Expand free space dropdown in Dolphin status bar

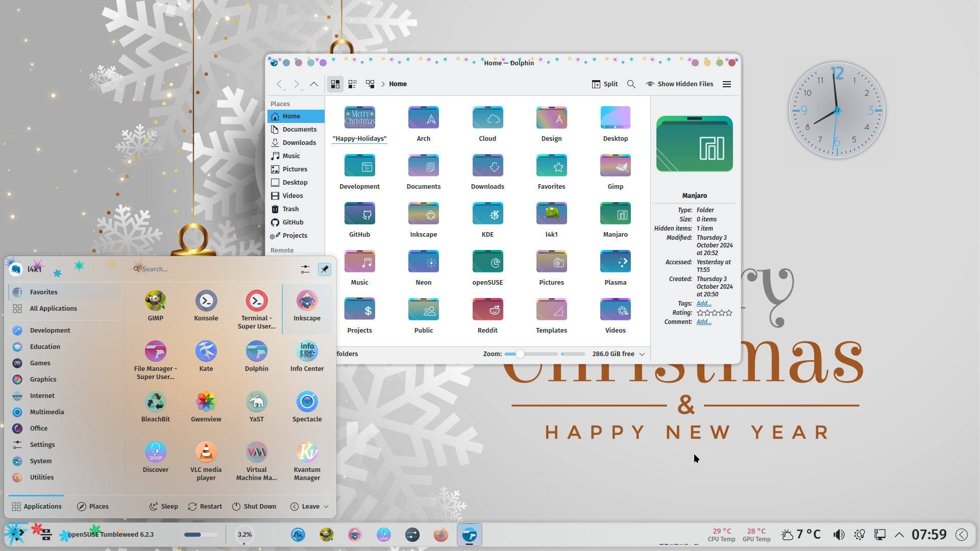[x=642, y=354]
